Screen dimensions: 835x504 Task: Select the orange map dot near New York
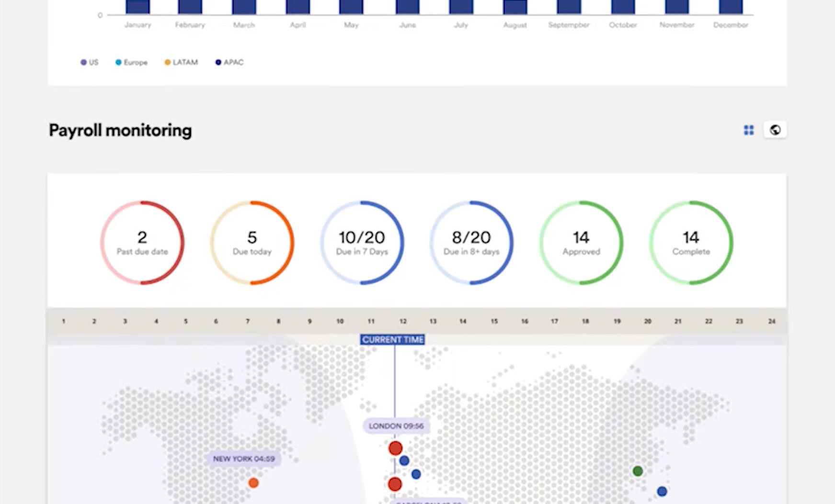(253, 483)
